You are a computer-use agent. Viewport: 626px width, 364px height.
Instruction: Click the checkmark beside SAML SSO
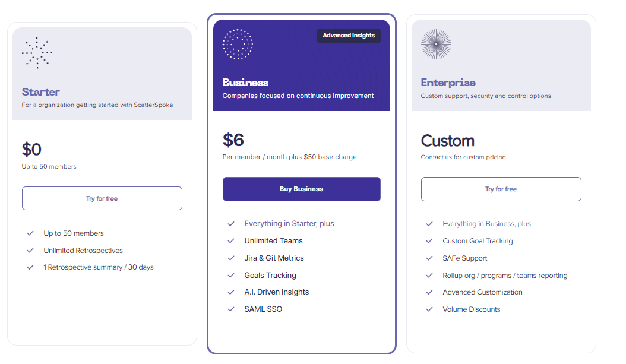tap(231, 309)
